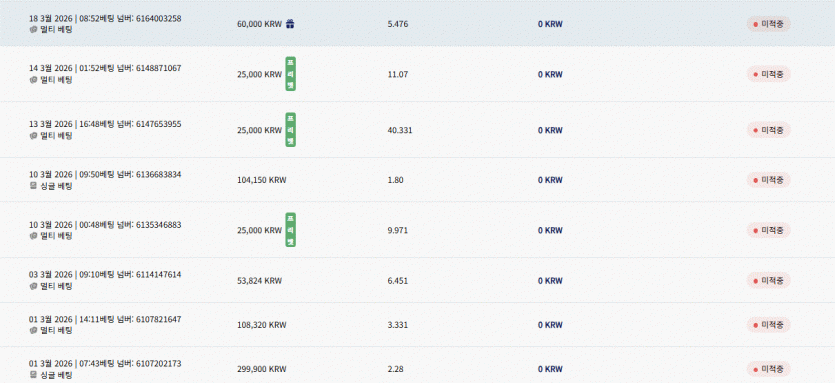Click the odds value 40.331
The width and height of the screenshot is (835, 383).
(400, 130)
